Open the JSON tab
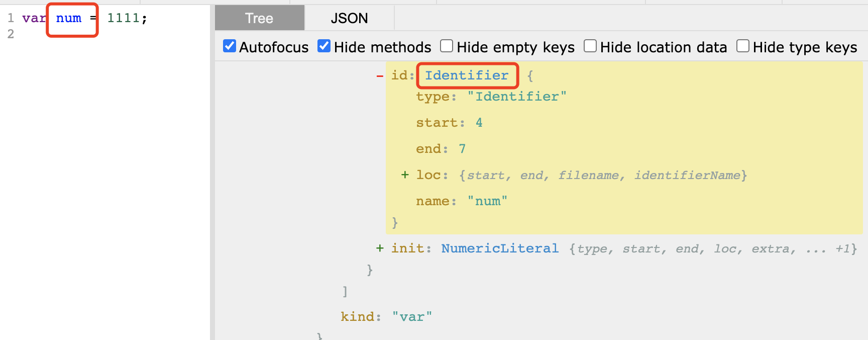This screenshot has width=868, height=340. coord(349,18)
